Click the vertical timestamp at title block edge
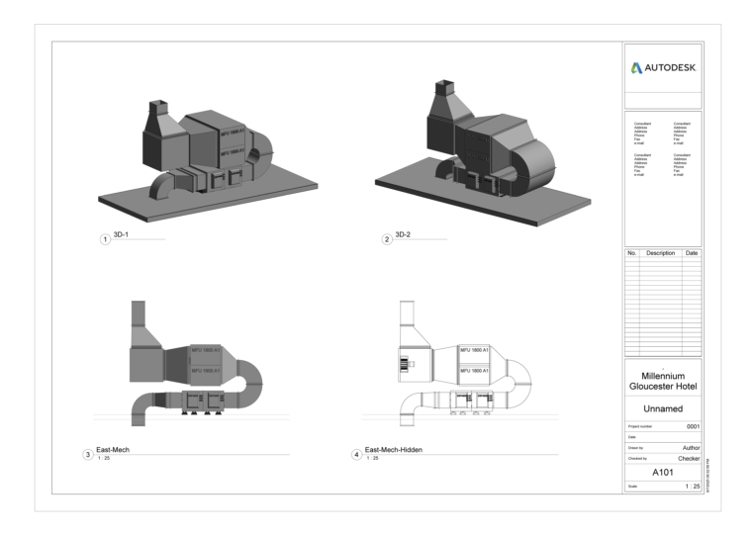 (x=708, y=476)
